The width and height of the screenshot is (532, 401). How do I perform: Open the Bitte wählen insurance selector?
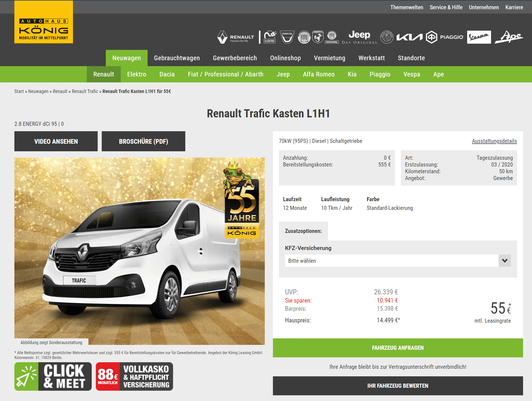click(x=398, y=261)
